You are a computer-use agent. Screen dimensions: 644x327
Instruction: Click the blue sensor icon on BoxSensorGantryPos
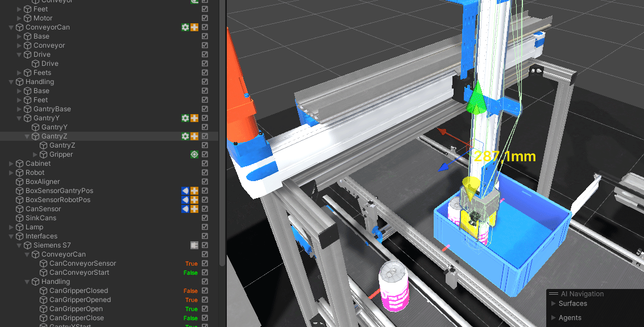(x=185, y=191)
